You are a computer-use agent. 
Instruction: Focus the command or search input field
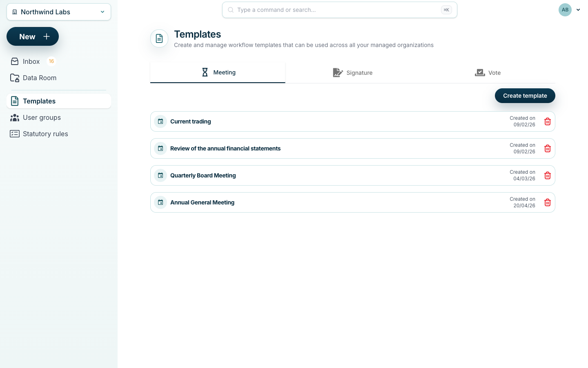340,10
